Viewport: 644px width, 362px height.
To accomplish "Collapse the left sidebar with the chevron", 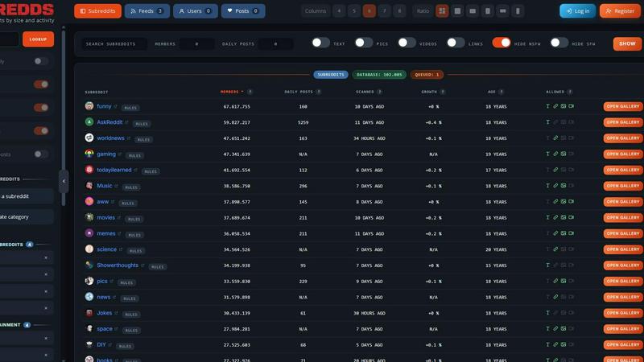I will (x=64, y=181).
